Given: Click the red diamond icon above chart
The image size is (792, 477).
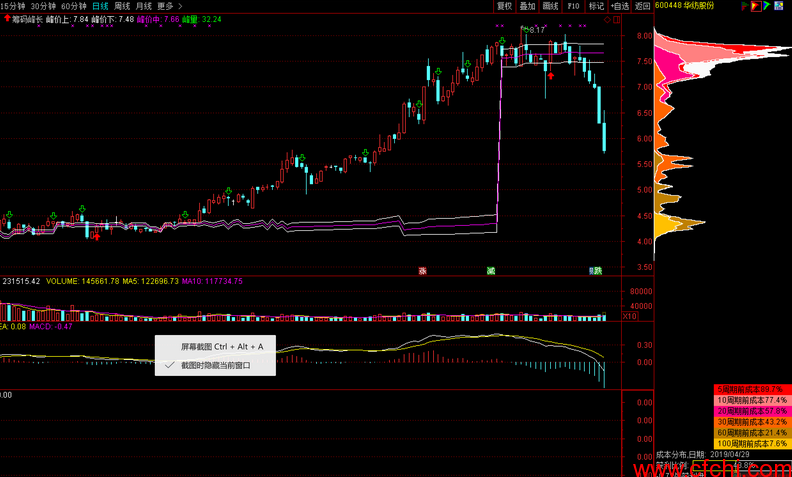Looking at the screenshot, I should point(608,19).
